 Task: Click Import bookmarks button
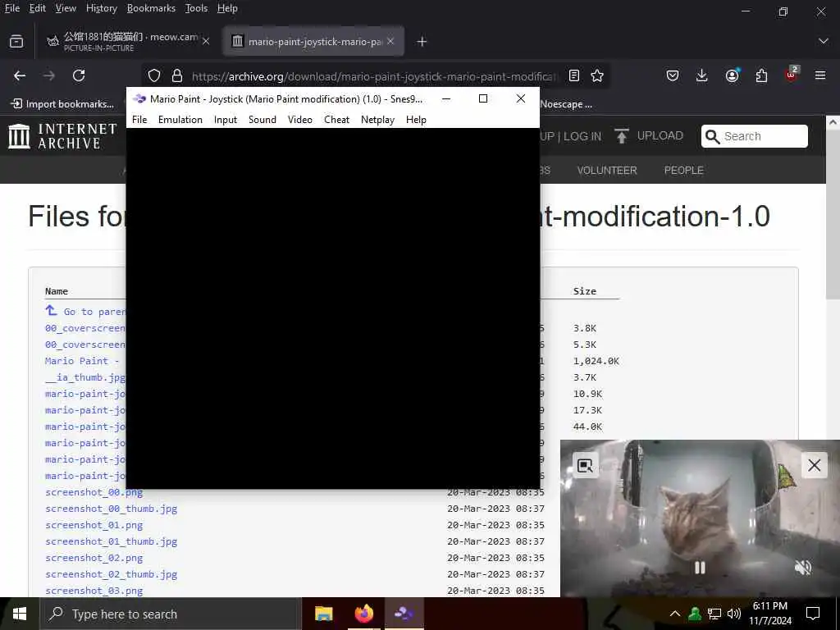pyautogui.click(x=62, y=104)
